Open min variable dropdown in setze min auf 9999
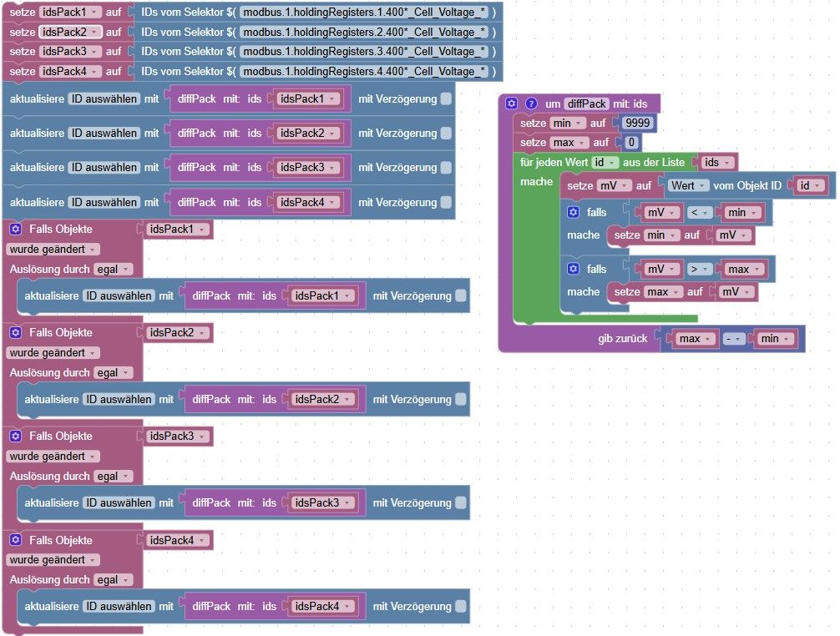The height and width of the screenshot is (636, 840). [567, 124]
